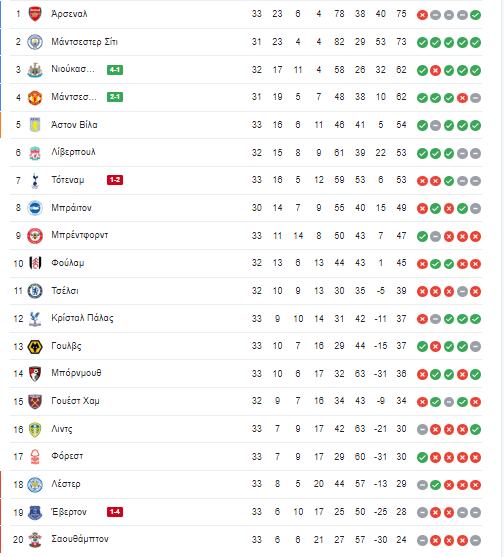Click Arsenal's most recent win form indicator

tap(475, 15)
